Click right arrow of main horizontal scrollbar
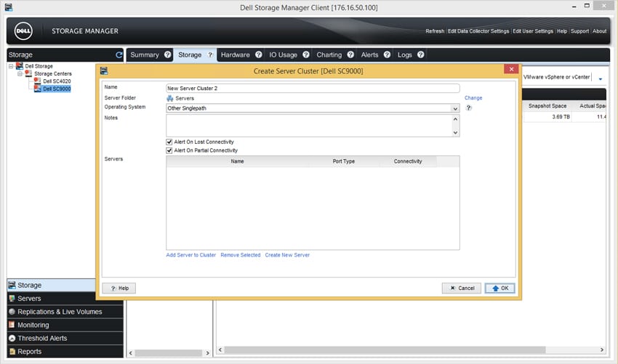The image size is (618, 364). [x=602, y=349]
